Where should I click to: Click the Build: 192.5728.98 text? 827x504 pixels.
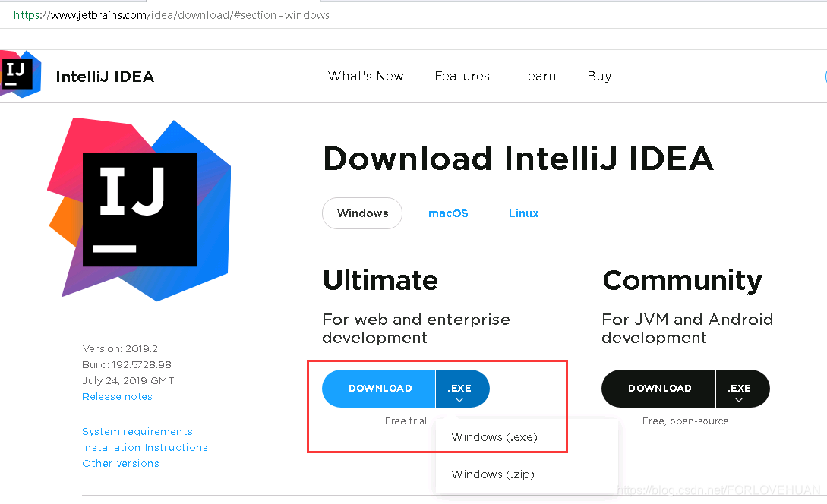coord(127,364)
